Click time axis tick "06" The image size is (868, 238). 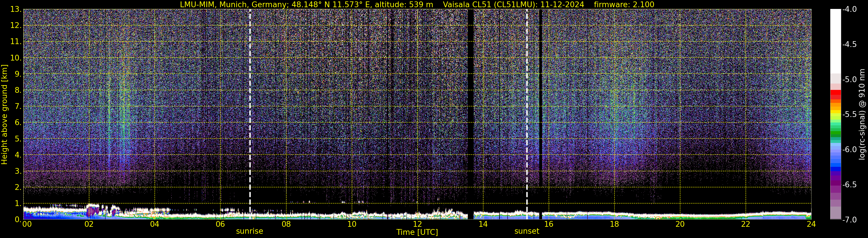pyautogui.click(x=220, y=224)
